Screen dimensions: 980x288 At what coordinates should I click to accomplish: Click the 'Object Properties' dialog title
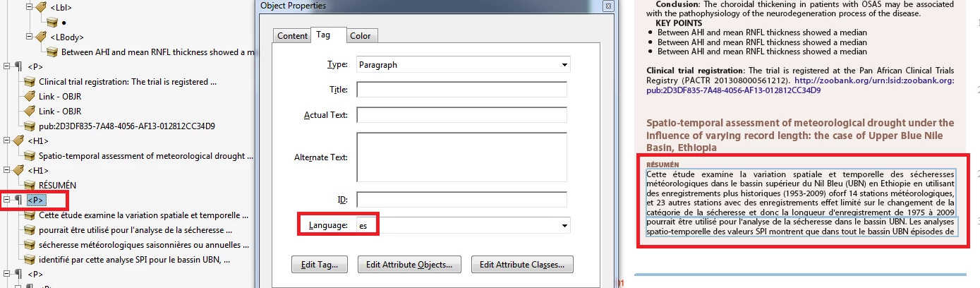(x=294, y=6)
